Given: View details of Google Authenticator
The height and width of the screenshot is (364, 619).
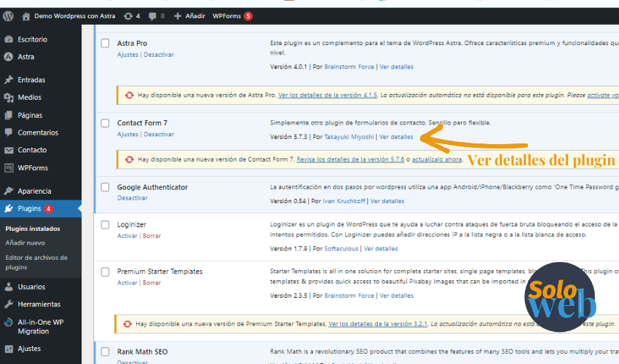Looking at the screenshot, I should click(x=387, y=201).
